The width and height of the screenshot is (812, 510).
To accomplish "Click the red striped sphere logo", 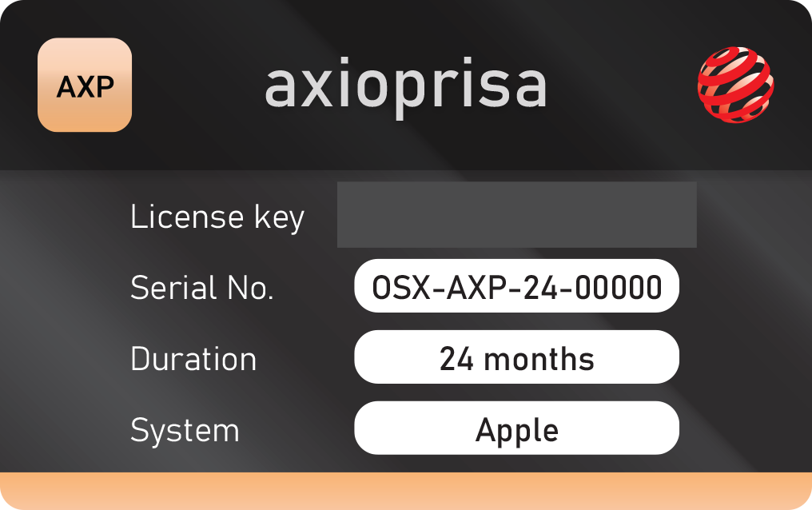I will tap(735, 85).
